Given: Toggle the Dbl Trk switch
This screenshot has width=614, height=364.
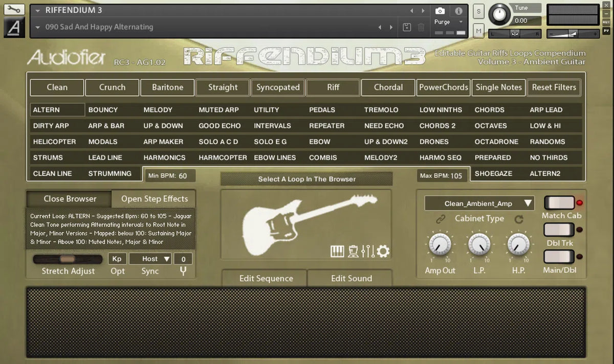Looking at the screenshot, I should [x=559, y=230].
